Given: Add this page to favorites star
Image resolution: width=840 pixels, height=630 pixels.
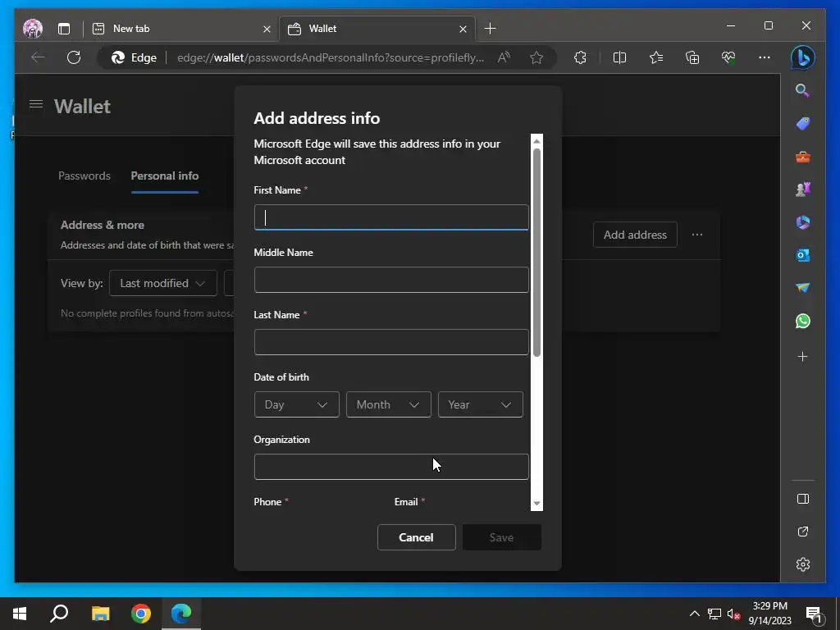Looking at the screenshot, I should 536,57.
